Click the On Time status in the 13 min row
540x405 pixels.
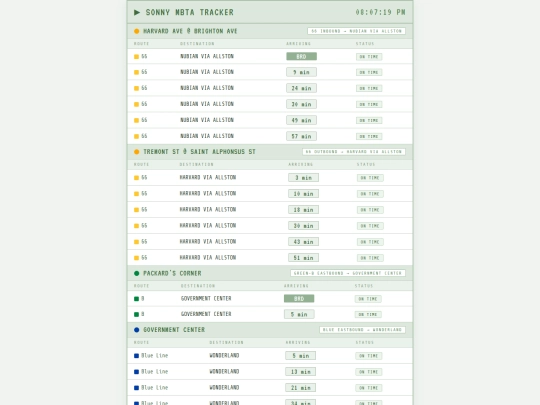click(x=368, y=372)
